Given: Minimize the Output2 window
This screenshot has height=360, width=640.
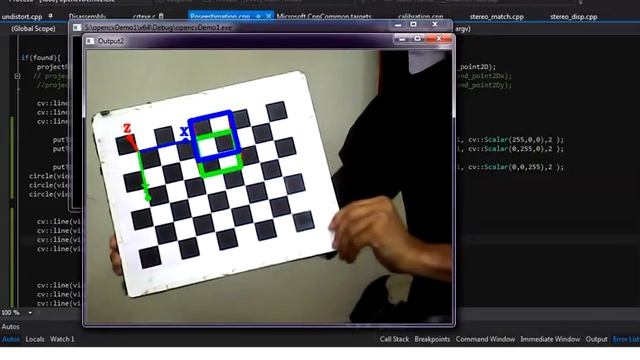Looking at the screenshot, I should click(402, 39).
